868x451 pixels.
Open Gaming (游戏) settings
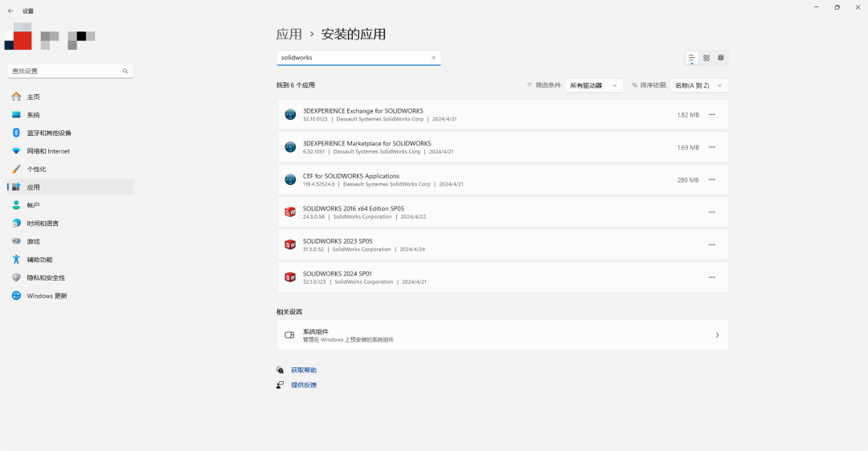[x=70, y=241]
